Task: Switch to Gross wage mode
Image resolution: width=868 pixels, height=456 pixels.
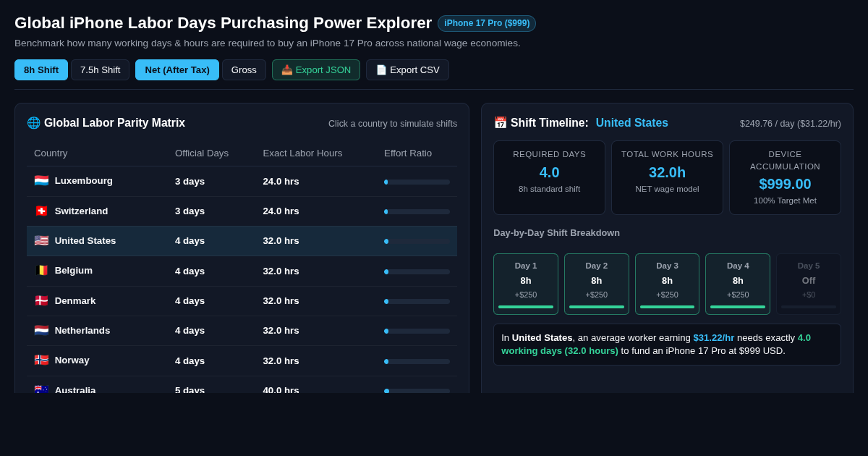Action: (x=244, y=69)
